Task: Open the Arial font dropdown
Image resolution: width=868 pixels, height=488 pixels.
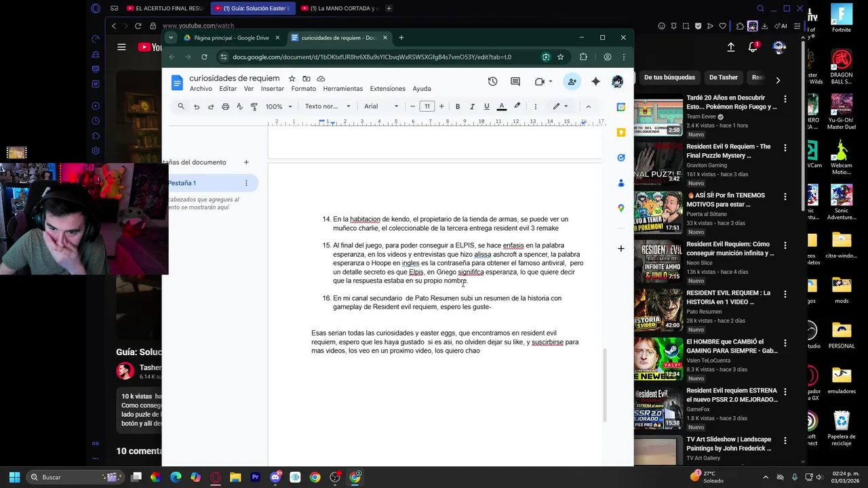Action: coord(381,106)
